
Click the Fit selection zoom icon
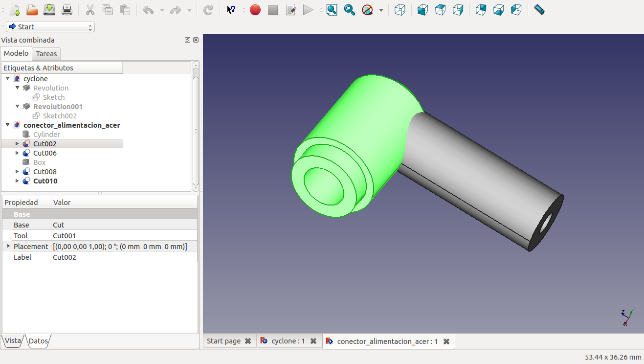click(x=350, y=10)
